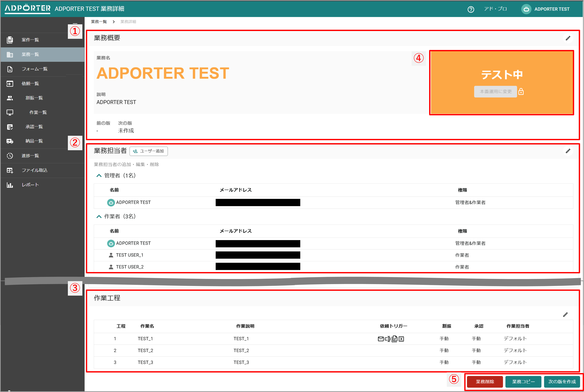This screenshot has width=584, height=392.
Task: Open 割振一覧 in the sidebar menu
Action: [x=34, y=98]
